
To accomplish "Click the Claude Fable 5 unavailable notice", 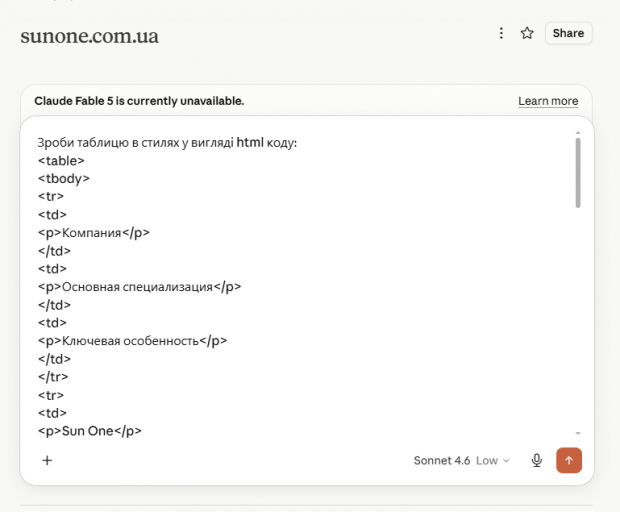I will tap(139, 101).
